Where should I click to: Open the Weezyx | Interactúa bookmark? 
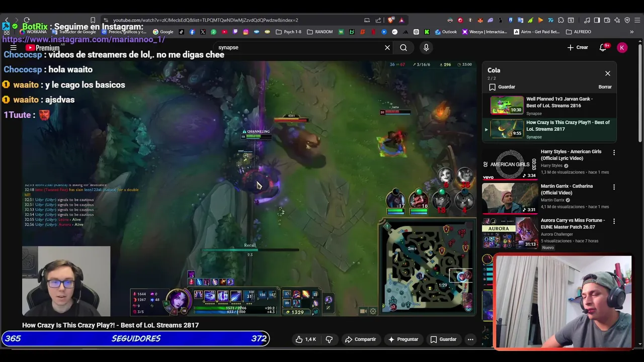click(485, 32)
